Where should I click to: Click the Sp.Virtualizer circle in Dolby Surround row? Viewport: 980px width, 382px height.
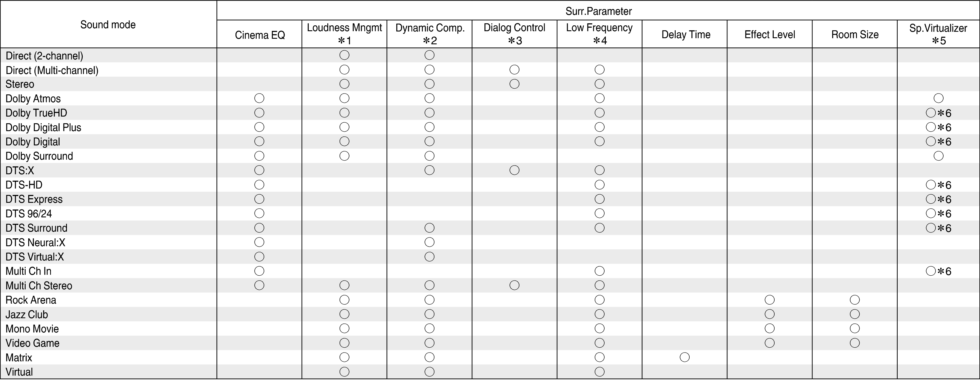[938, 156]
